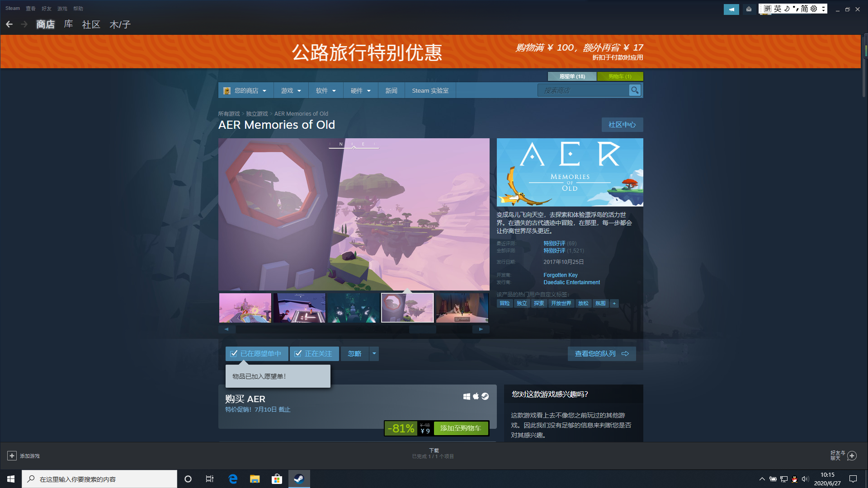The image size is (868, 488).
Task: Click the Steam icon on taskbar
Action: (x=299, y=479)
